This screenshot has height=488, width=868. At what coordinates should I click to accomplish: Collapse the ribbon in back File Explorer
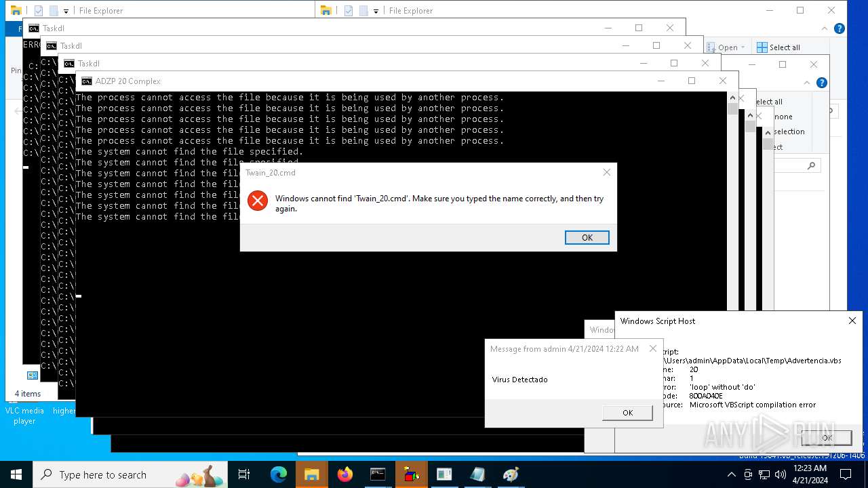click(x=825, y=28)
